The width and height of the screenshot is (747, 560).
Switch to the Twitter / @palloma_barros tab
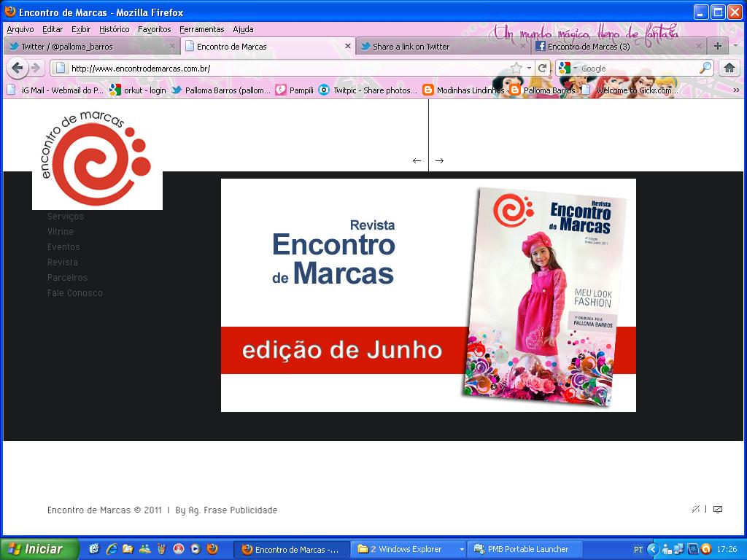[91, 46]
